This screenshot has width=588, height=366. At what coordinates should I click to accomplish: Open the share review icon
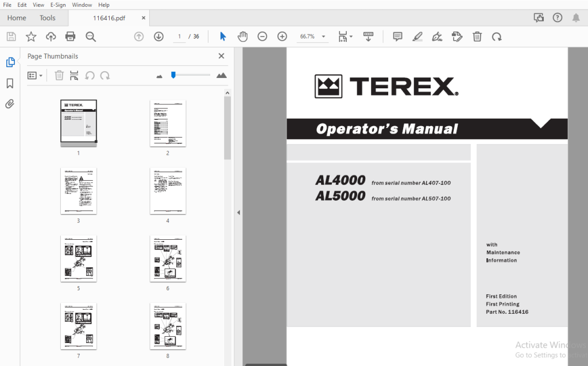[x=539, y=18]
